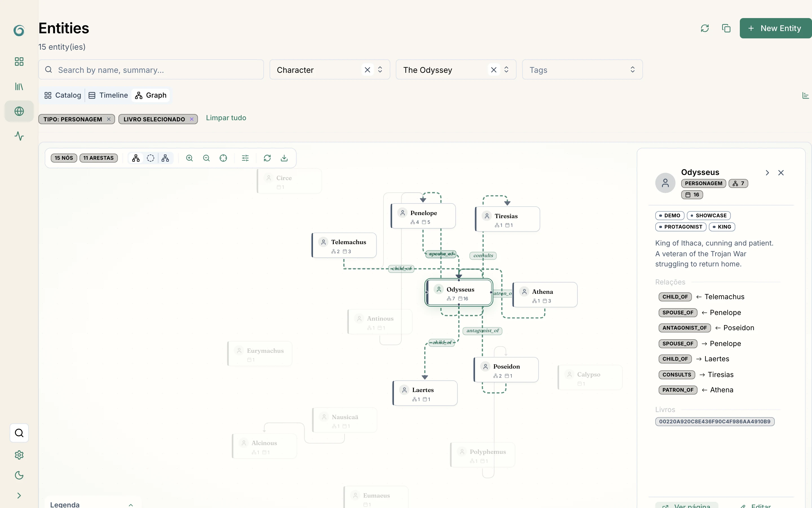Clear the Character type filter
812x508 pixels.
(367, 70)
